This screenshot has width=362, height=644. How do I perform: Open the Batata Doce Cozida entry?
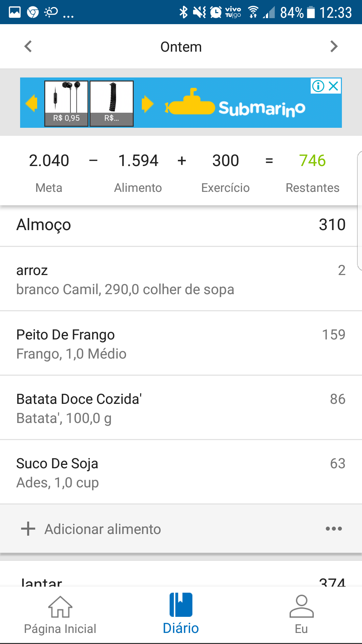pyautogui.click(x=181, y=408)
